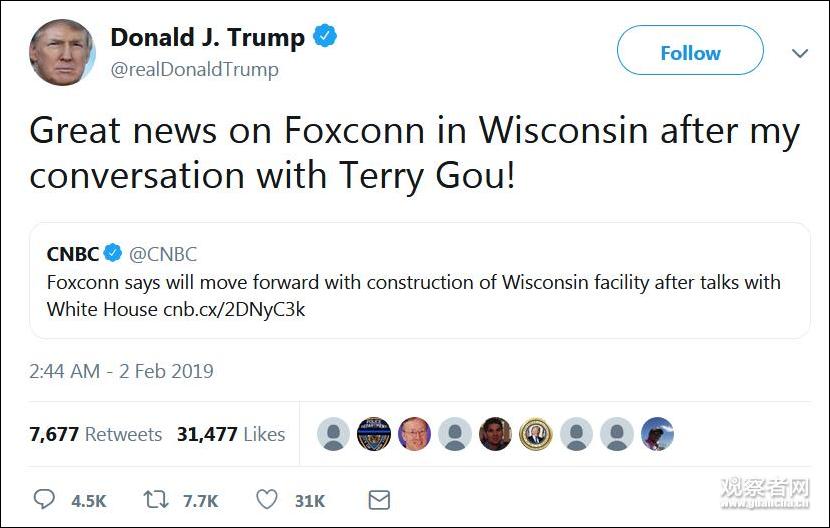Click the 2:44 AM - 2 Feb 2019 timestamp
The height and width of the screenshot is (528, 830).
121,371
